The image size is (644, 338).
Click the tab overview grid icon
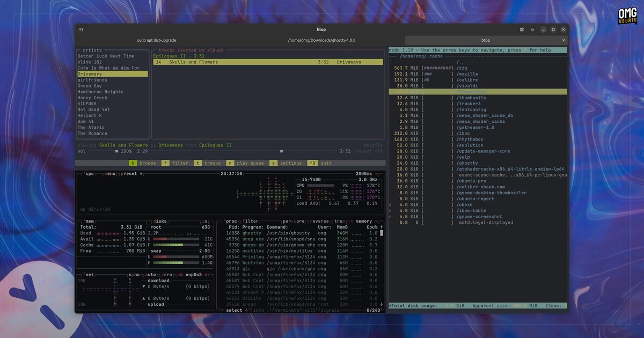coord(521,30)
